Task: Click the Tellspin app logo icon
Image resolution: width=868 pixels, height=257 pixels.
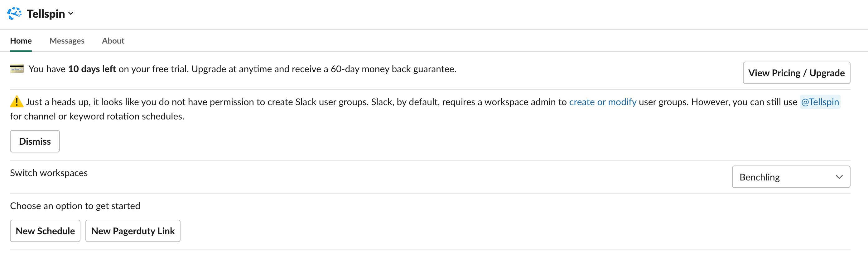Action: click(14, 13)
